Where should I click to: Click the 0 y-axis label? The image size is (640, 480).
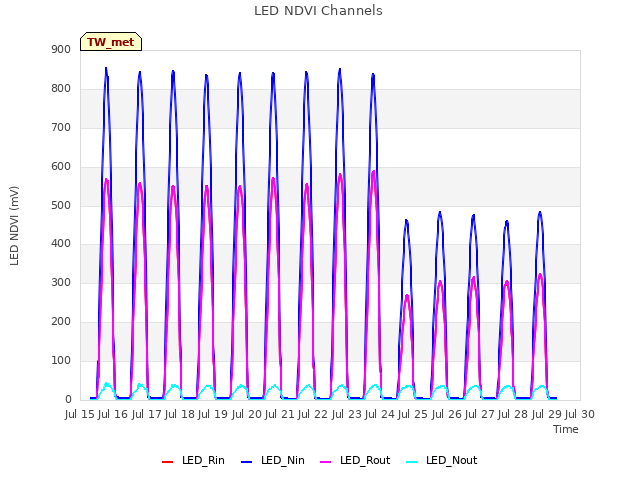click(68, 400)
